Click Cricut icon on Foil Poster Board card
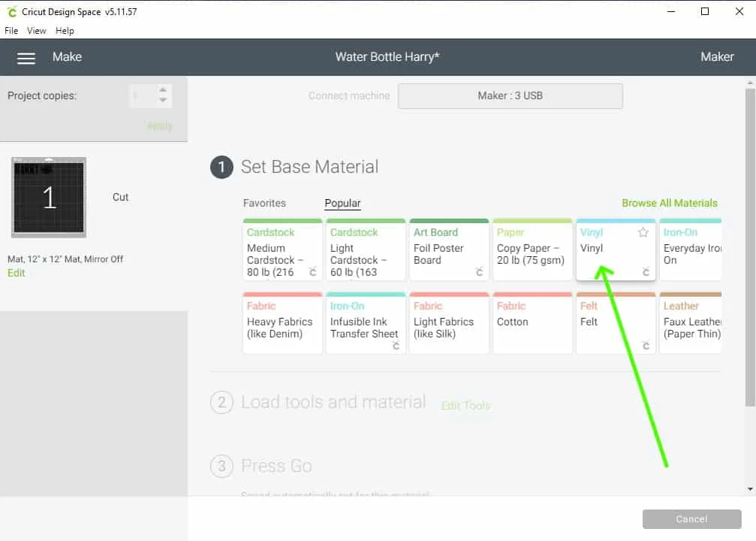Screen dimensions: 756x541 [x=479, y=272]
